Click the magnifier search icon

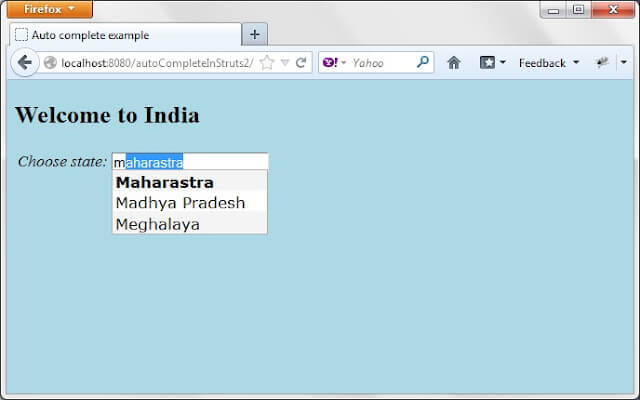[x=423, y=62]
